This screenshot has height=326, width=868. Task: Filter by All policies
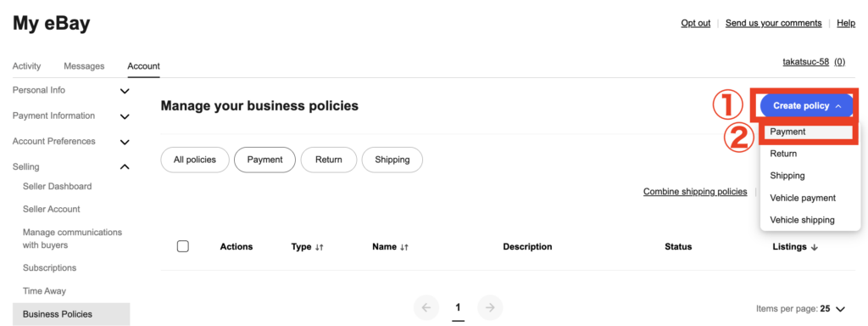(195, 160)
